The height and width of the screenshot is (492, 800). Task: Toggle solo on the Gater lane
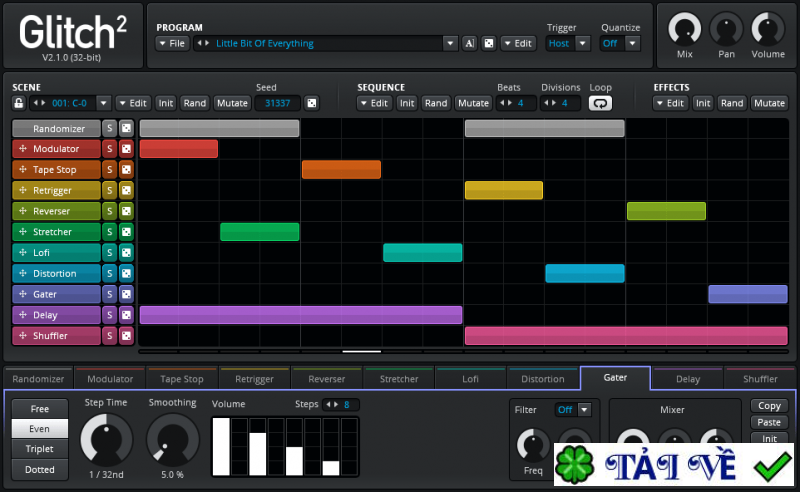click(110, 294)
